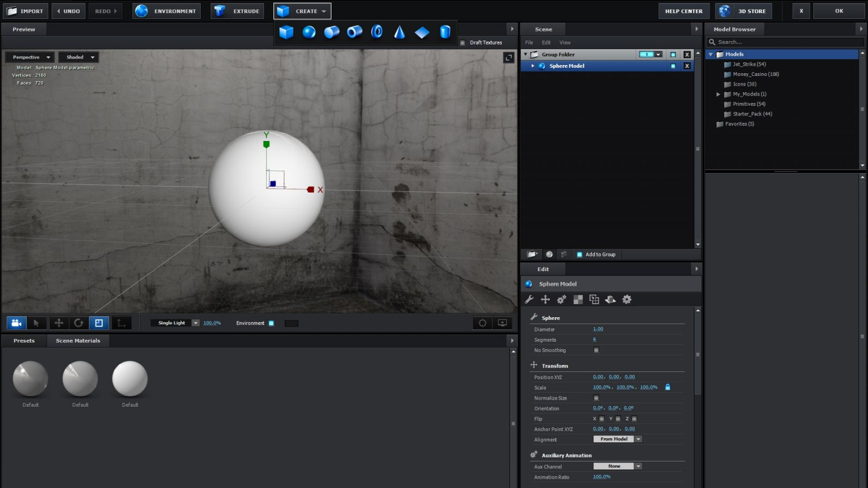Click the environment color swatch

point(291,324)
